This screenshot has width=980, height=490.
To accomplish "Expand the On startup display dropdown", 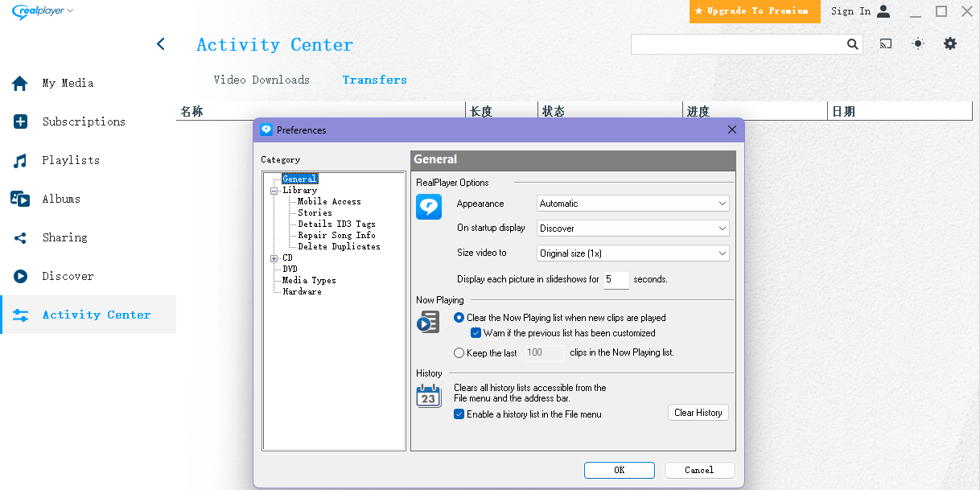I will (x=632, y=229).
